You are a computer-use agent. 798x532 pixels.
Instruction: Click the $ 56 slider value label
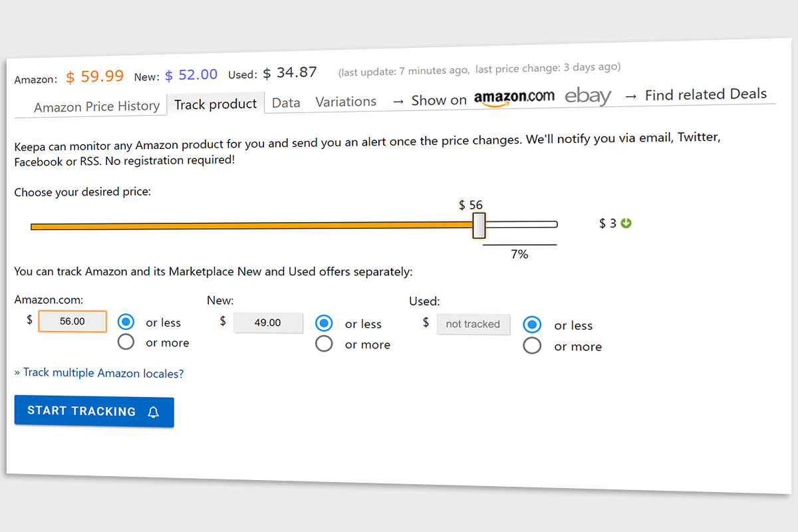(471, 205)
